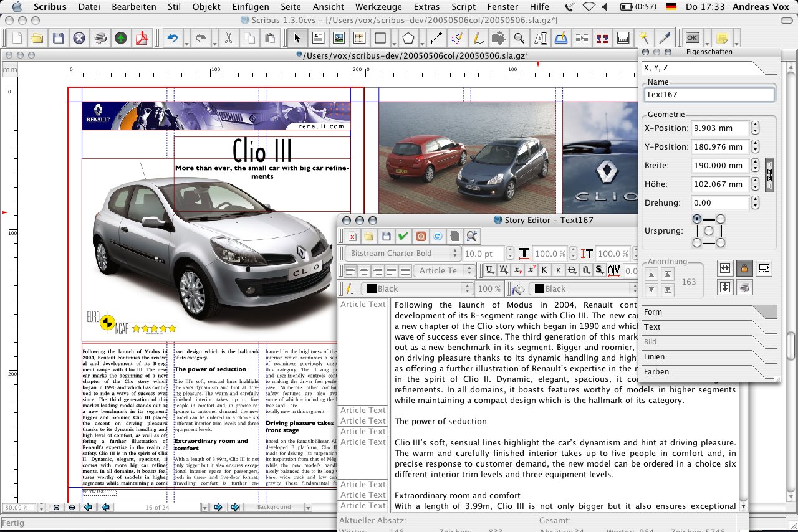Screen dimensions: 798x532
Task: Click the green checkmark to update the text frame
Action: 402,237
